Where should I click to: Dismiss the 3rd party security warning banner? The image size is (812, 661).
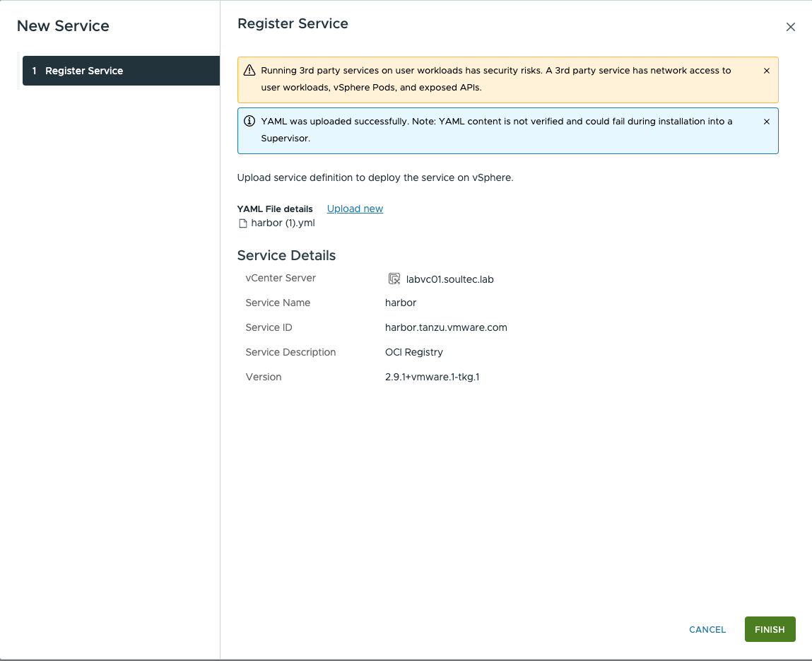tap(767, 71)
